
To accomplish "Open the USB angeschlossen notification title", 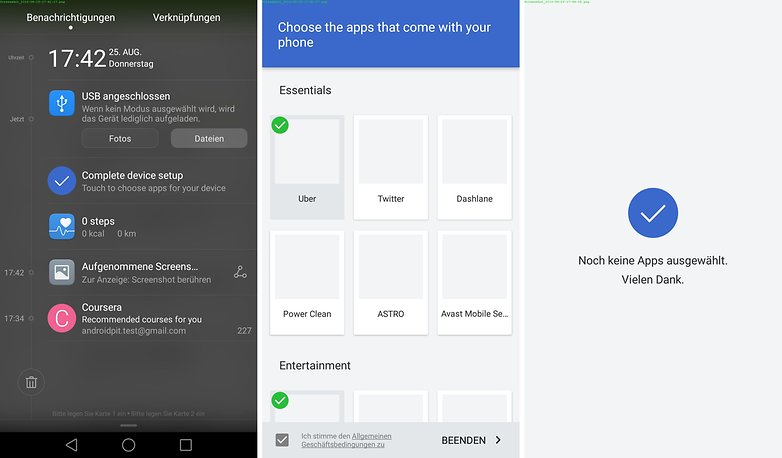I will click(x=126, y=96).
